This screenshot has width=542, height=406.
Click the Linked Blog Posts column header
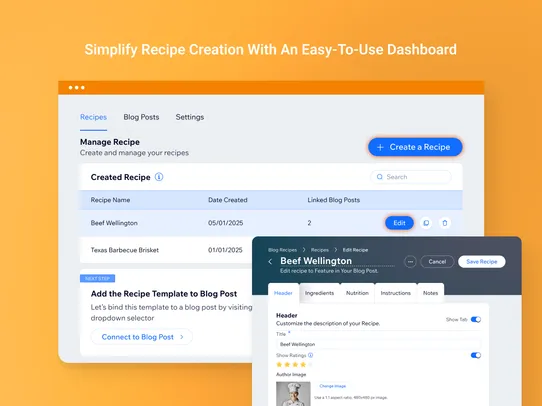pos(334,200)
